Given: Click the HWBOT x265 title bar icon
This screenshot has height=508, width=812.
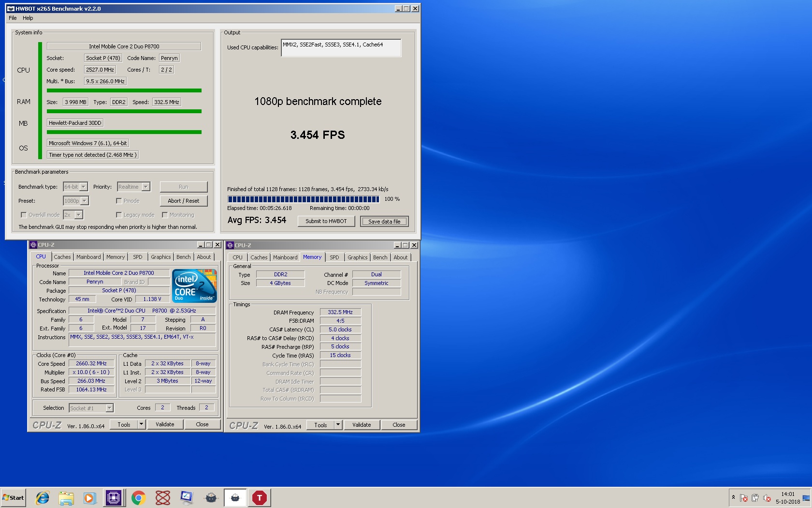Looking at the screenshot, I should pos(11,9).
